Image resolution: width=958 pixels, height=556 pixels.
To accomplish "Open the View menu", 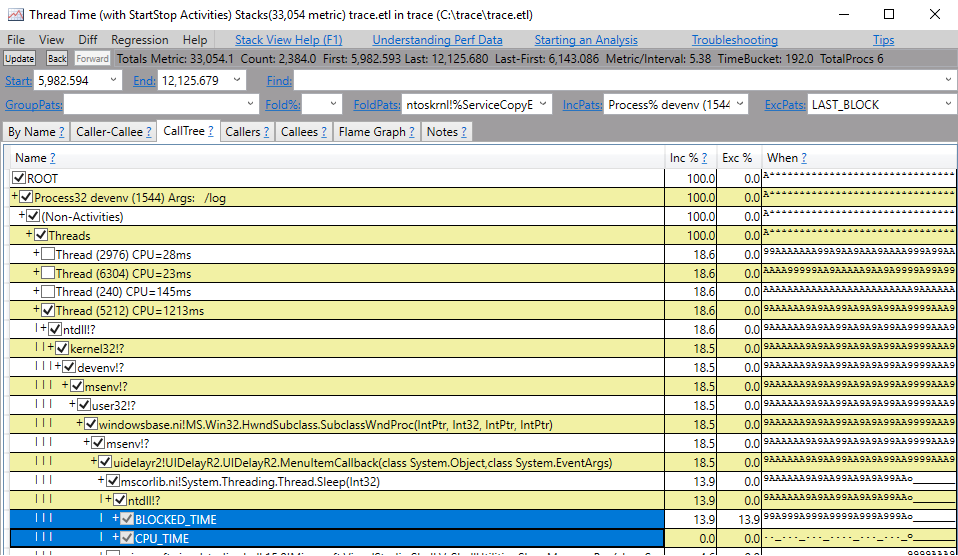I will (x=51, y=40).
